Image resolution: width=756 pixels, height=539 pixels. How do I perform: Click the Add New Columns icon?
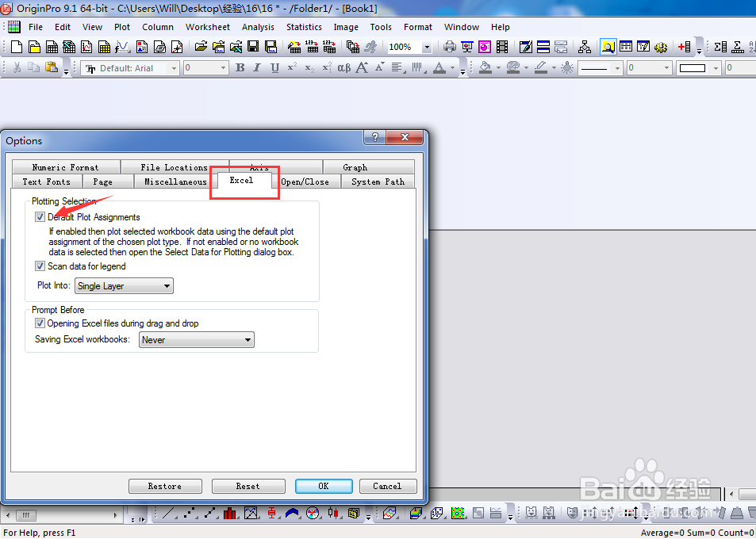685,47
